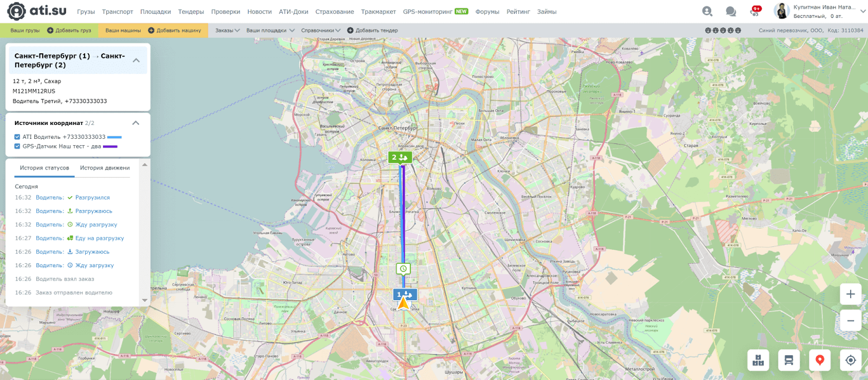Toggle the 'GPS-Датчик Наш тест - два' checkbox
Image resolution: width=868 pixels, height=380 pixels.
[x=17, y=146]
